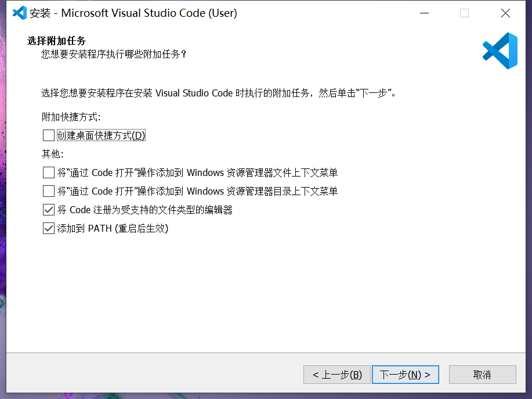Check adding Code to directory context menu
This screenshot has height=399, width=532.
point(49,191)
